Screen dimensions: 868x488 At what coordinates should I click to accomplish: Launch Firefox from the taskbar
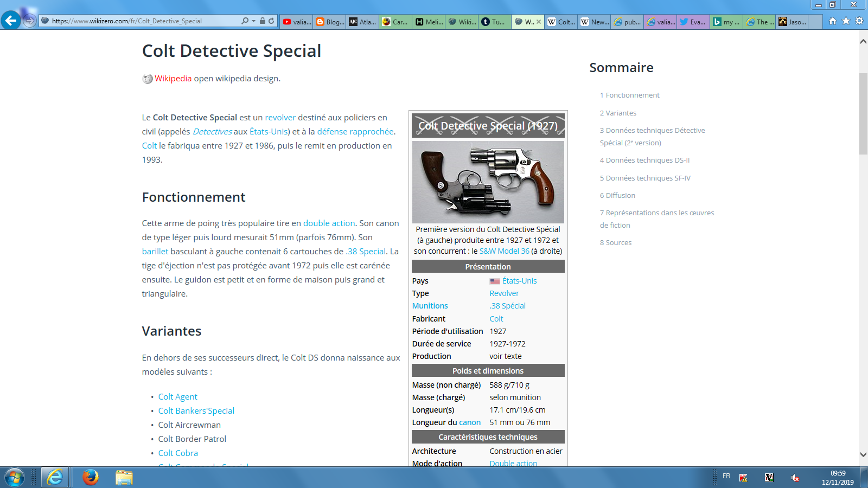coord(91,478)
